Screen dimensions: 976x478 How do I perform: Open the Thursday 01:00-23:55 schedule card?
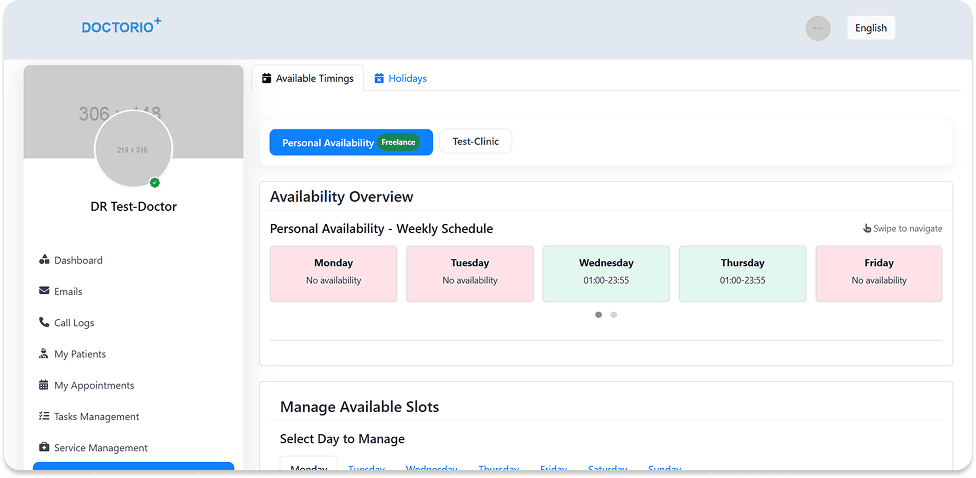742,273
